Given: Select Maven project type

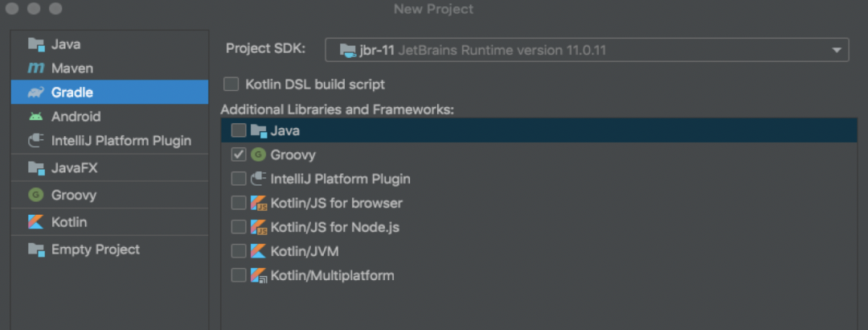Looking at the screenshot, I should click(109, 68).
